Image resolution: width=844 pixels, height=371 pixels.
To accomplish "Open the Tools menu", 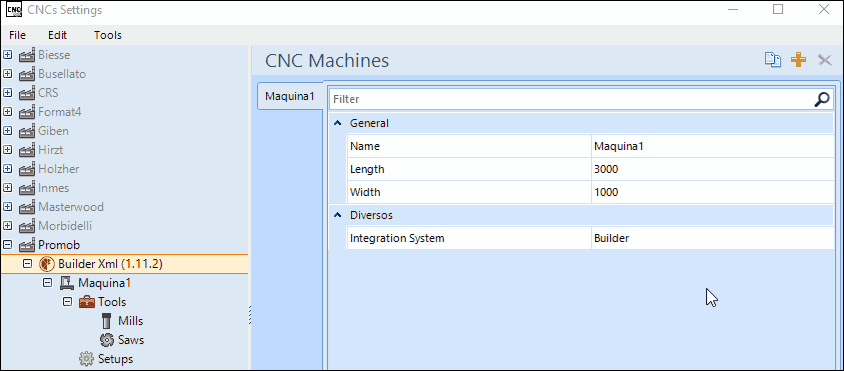I will click(108, 35).
